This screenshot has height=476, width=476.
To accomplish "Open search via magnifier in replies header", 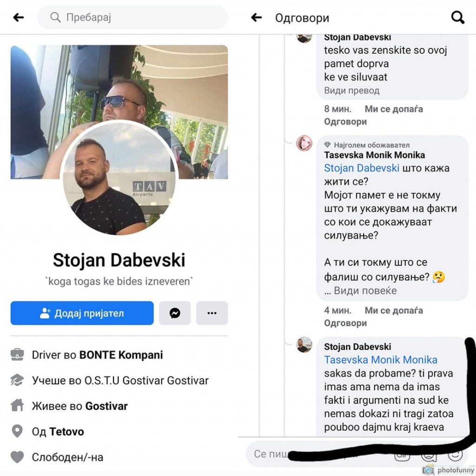I will point(457,18).
